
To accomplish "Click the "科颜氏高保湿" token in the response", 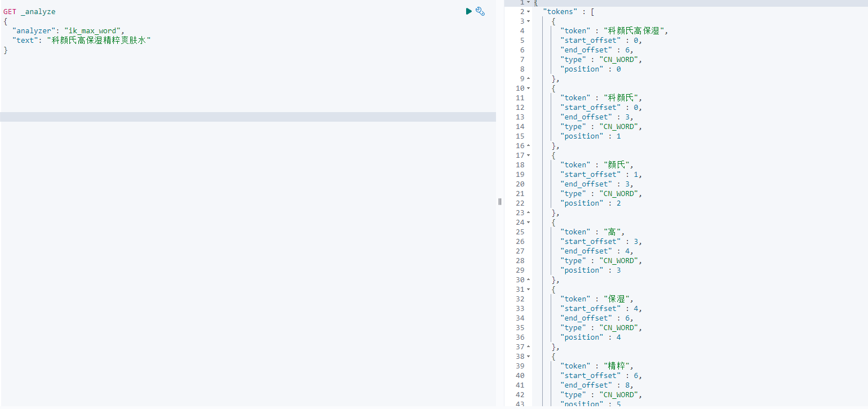I will 635,31.
